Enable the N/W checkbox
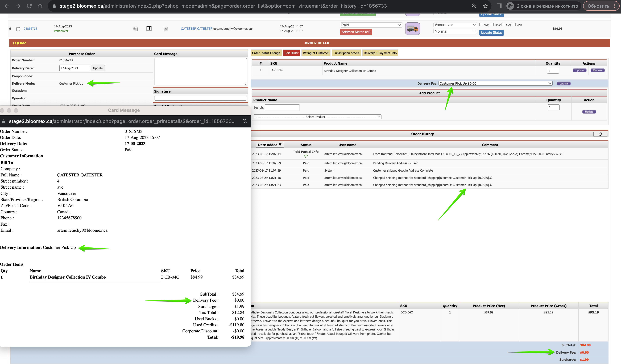Image resolution: width=621 pixels, height=364 pixels. [492, 25]
